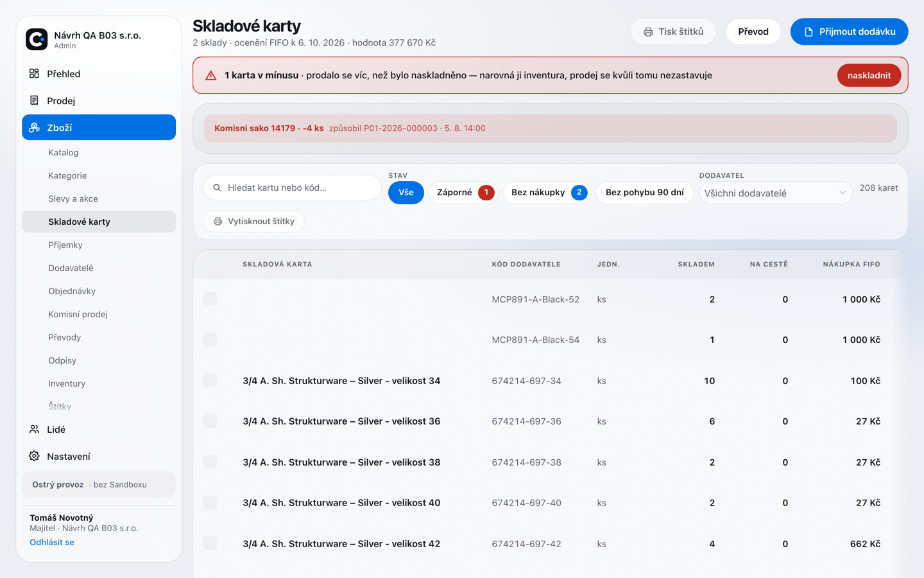Go to Příjemky section

pos(99,245)
